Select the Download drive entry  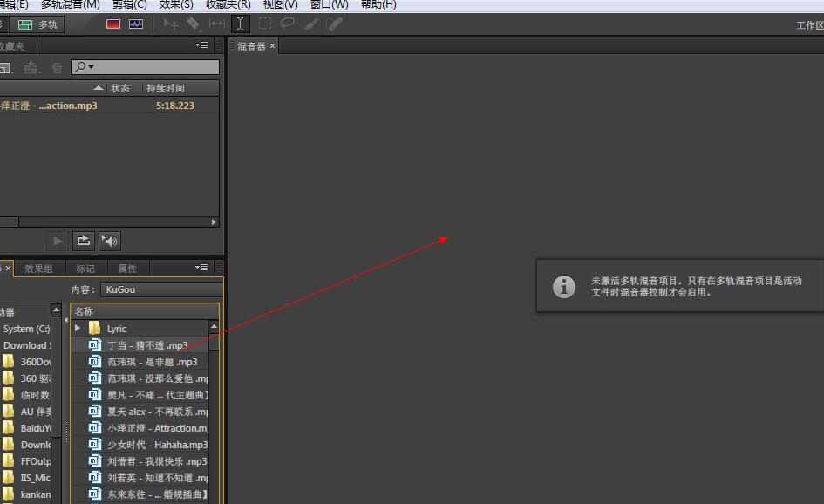[25, 345]
